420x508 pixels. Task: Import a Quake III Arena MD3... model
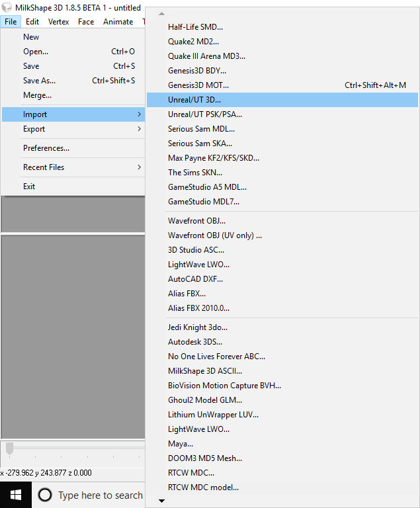[x=282, y=56]
